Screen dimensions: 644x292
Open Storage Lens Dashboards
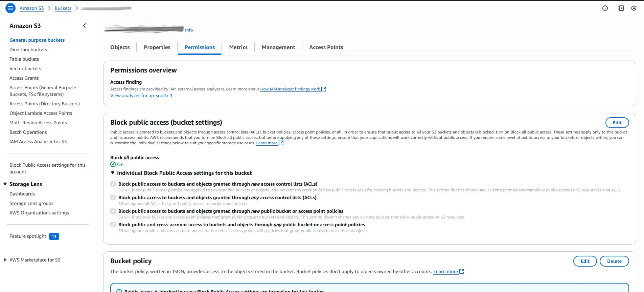22,194
